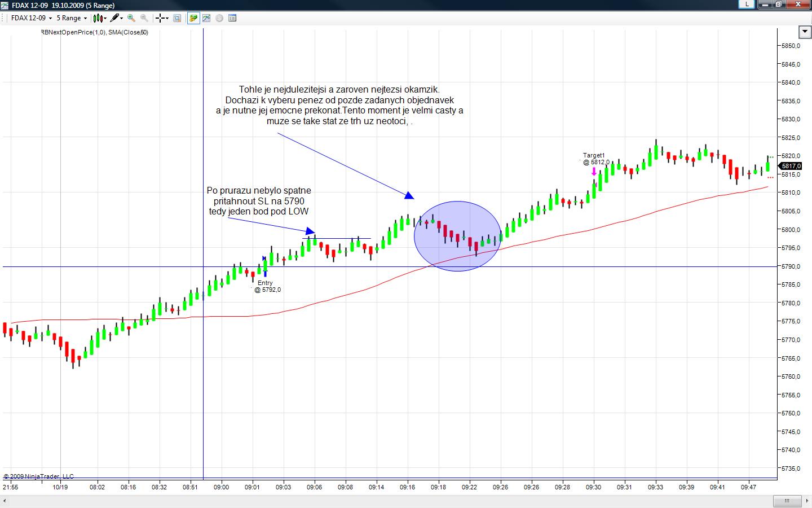Open the crosshair cursor mode selector
Viewport: 812px width, 508px height.
click(x=162, y=18)
